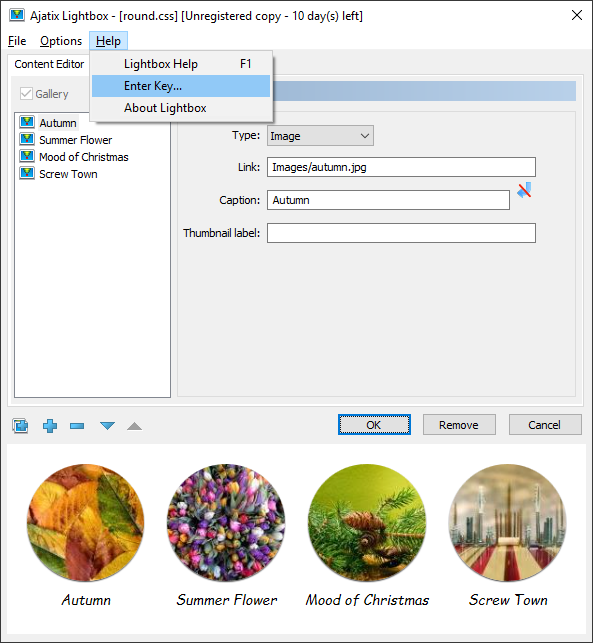Move item down with the blue down arrow

[107, 426]
